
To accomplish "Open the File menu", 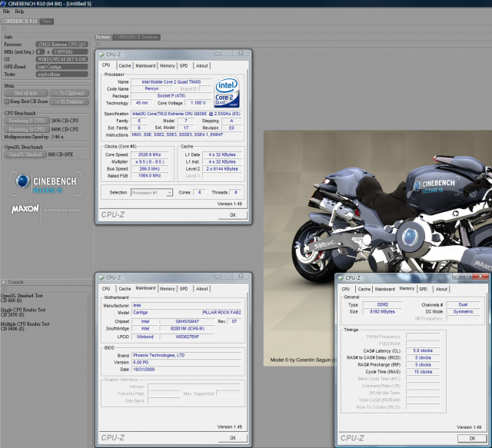I will 6,12.
